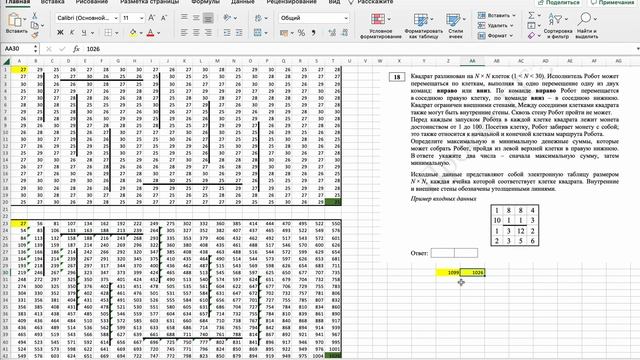Apply comma thousands separator style

pyautogui.click(x=313, y=33)
